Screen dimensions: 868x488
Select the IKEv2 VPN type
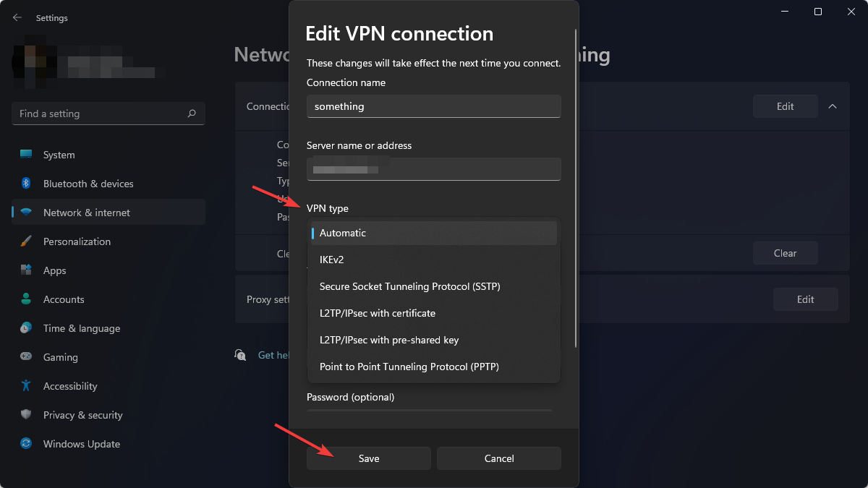point(433,260)
